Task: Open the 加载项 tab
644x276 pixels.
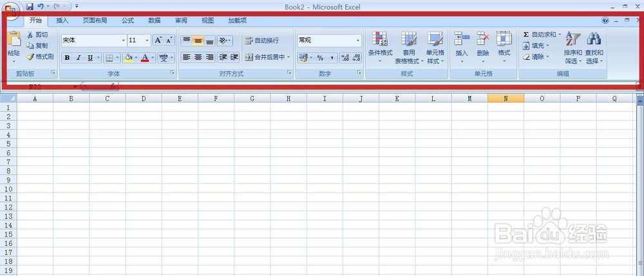Action: click(x=238, y=21)
